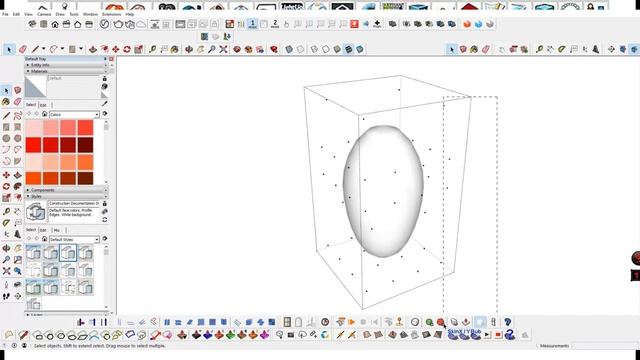Click the Materials details arrow button

click(x=105, y=114)
